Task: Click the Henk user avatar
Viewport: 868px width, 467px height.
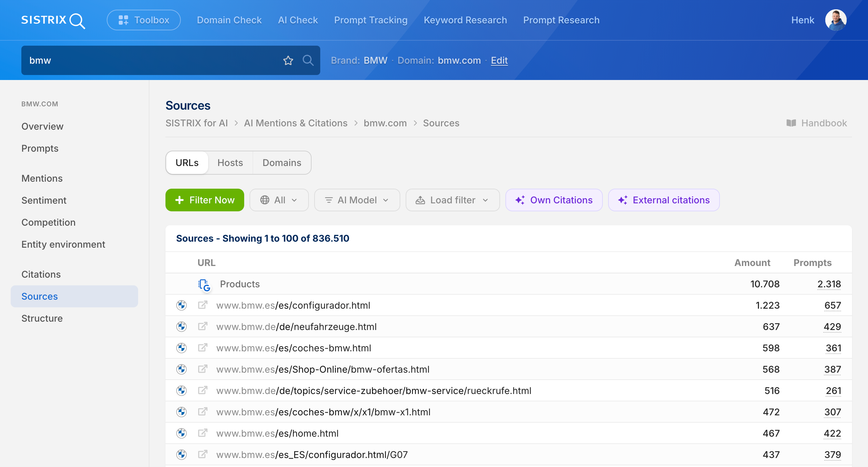Action: click(836, 20)
